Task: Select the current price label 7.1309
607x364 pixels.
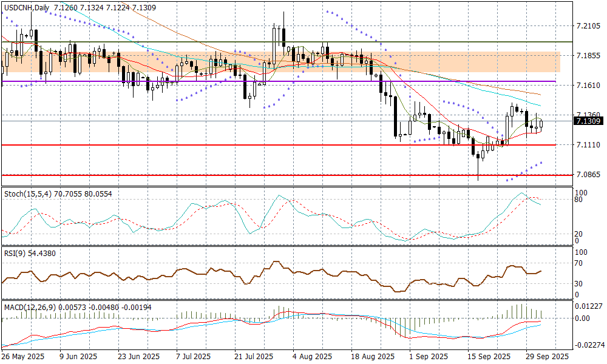Action: [x=587, y=121]
